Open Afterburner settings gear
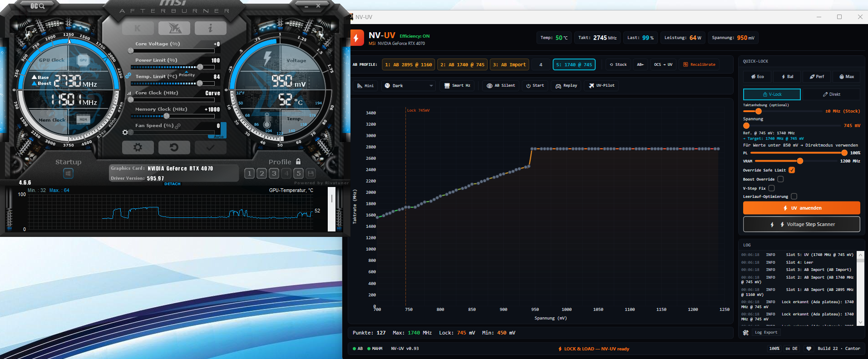Screen dimensions: 868x359 138,147
